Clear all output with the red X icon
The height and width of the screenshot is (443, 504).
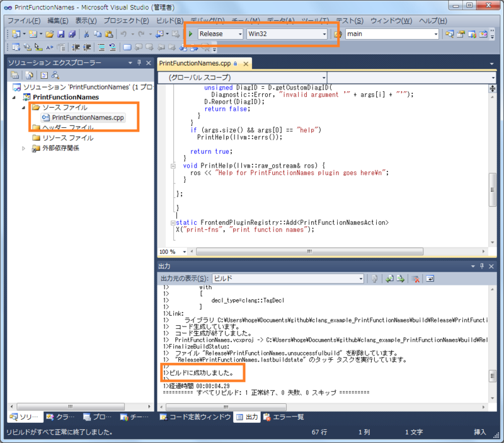[416, 279]
